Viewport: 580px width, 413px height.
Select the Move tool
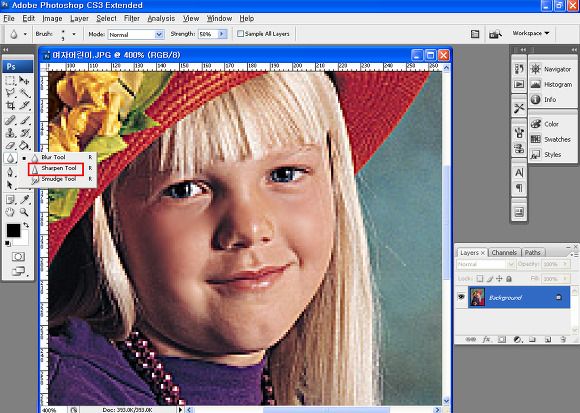pyautogui.click(x=24, y=80)
